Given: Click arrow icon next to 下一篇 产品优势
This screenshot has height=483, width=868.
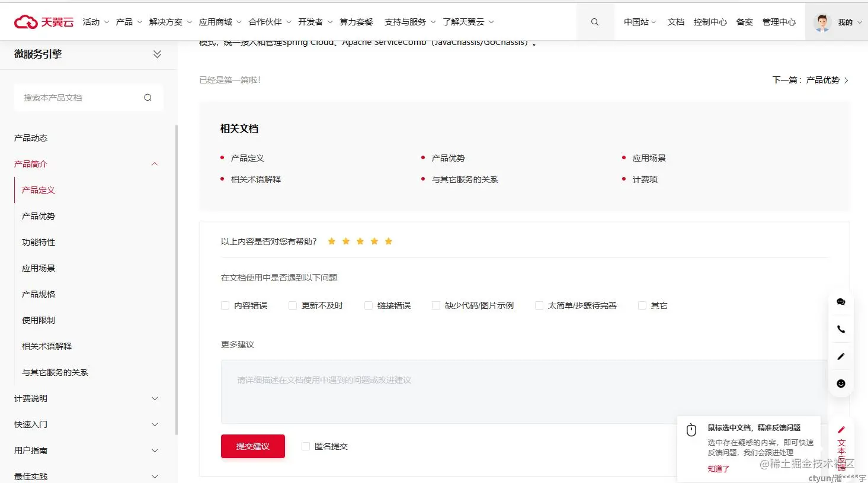Looking at the screenshot, I should click(x=846, y=80).
